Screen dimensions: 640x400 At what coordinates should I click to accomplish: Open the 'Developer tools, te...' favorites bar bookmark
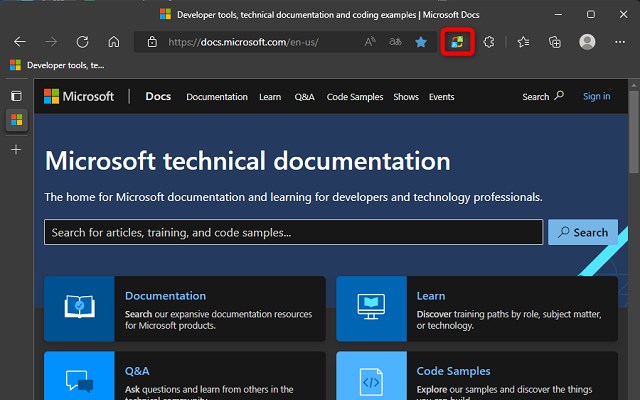point(57,65)
